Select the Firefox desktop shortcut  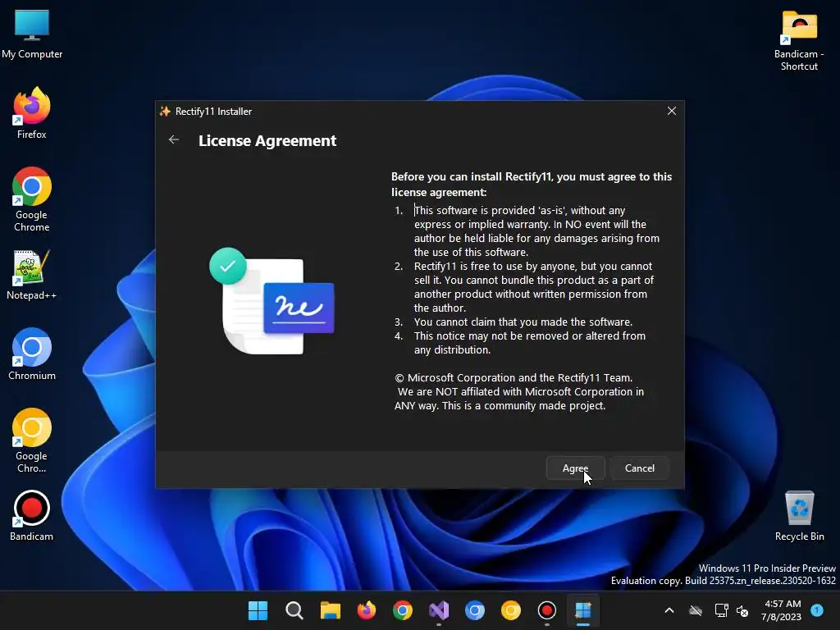pos(32,113)
